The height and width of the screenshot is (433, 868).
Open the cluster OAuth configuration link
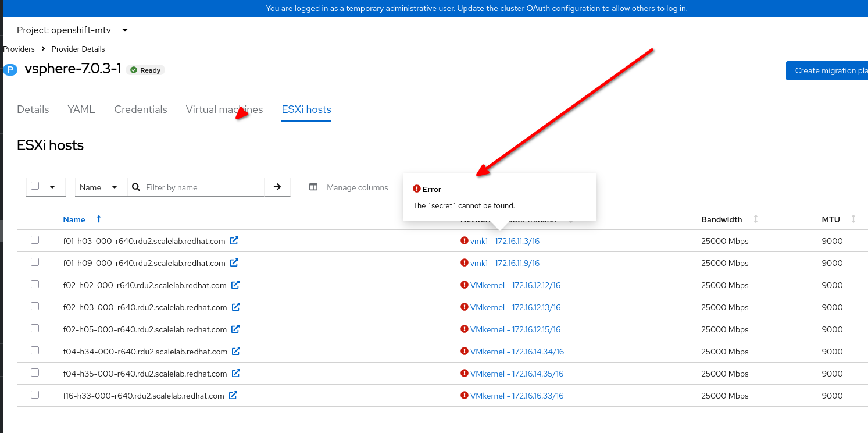point(550,8)
